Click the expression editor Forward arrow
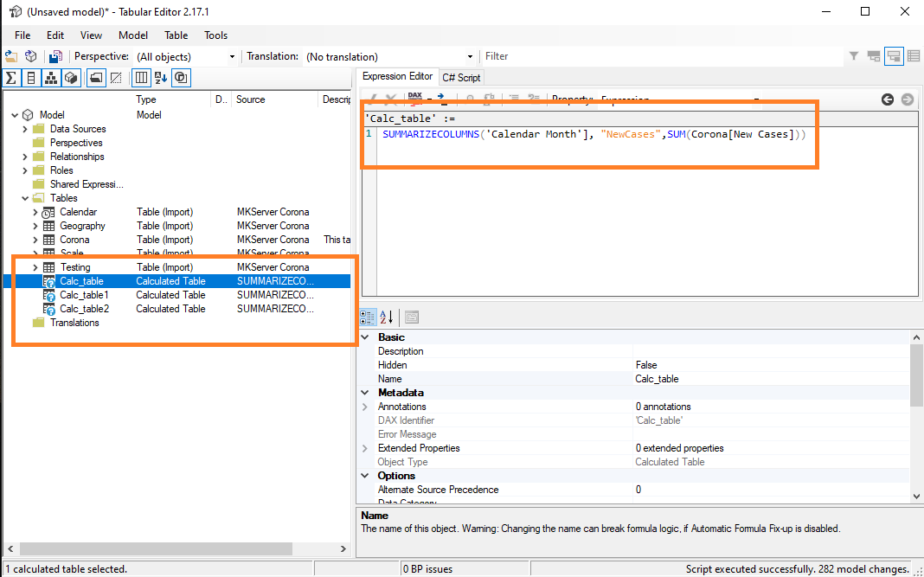The image size is (924, 577). coord(907,99)
